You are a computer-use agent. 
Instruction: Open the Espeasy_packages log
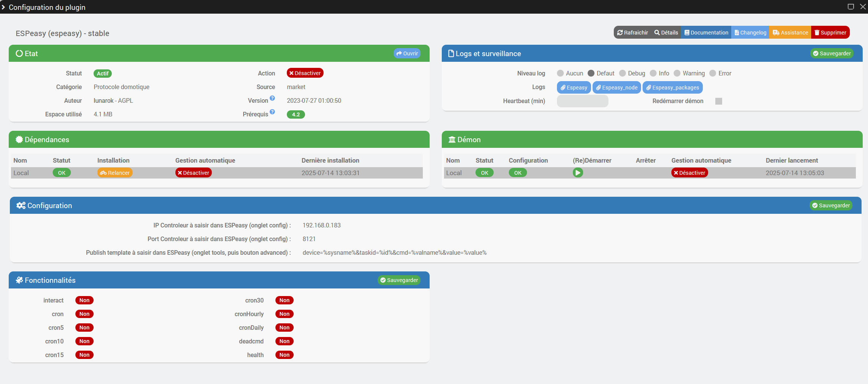673,88
